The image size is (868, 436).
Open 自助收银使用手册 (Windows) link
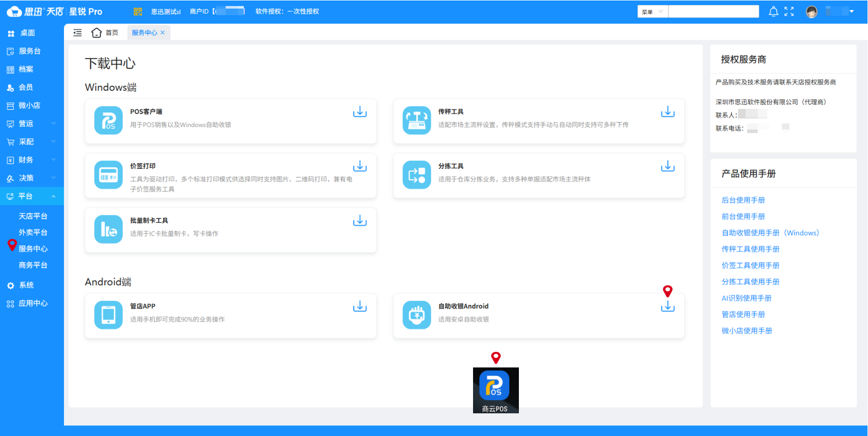(x=770, y=233)
